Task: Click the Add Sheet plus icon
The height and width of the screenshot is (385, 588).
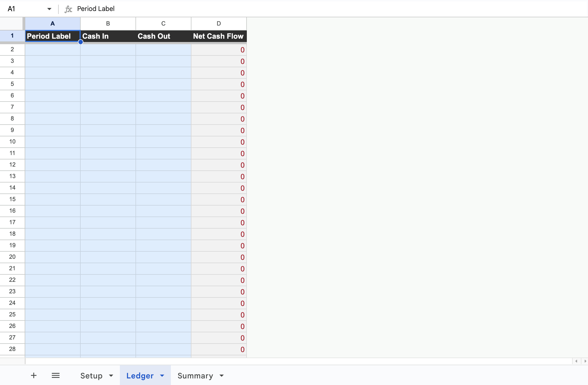Action: [x=33, y=375]
